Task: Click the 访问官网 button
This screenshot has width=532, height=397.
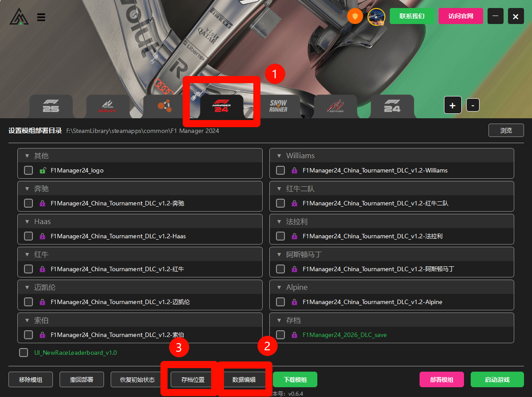Action: (x=461, y=16)
